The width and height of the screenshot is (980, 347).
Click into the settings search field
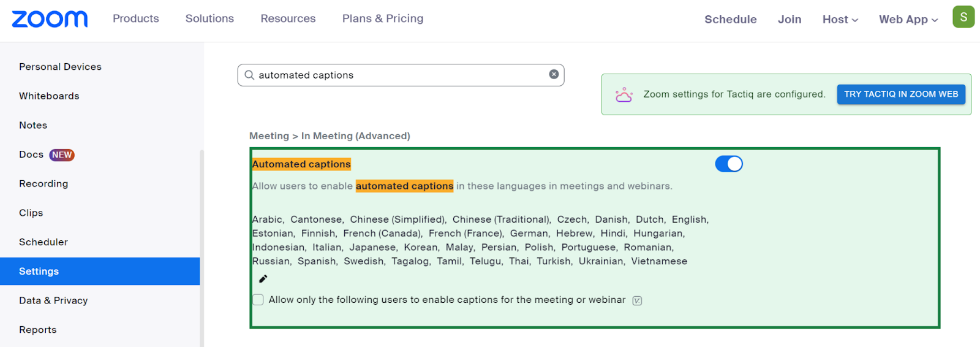pyautogui.click(x=401, y=75)
